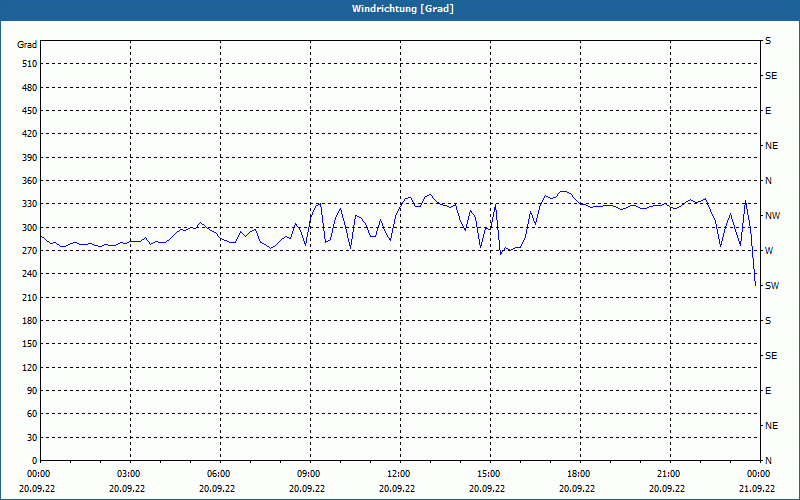The height and width of the screenshot is (500, 800).
Task: Click the 30 degree axis label
Action: [x=32, y=438]
